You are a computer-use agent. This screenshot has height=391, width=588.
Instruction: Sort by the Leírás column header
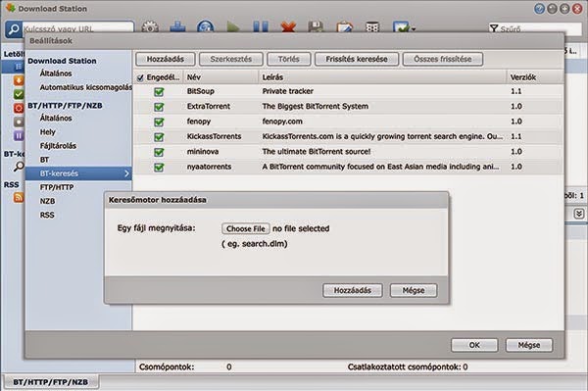point(382,77)
